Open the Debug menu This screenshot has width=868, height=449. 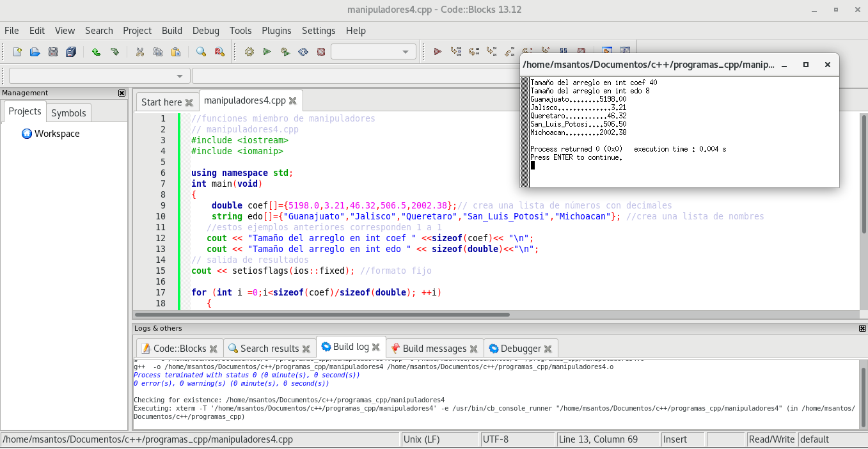[x=205, y=30]
